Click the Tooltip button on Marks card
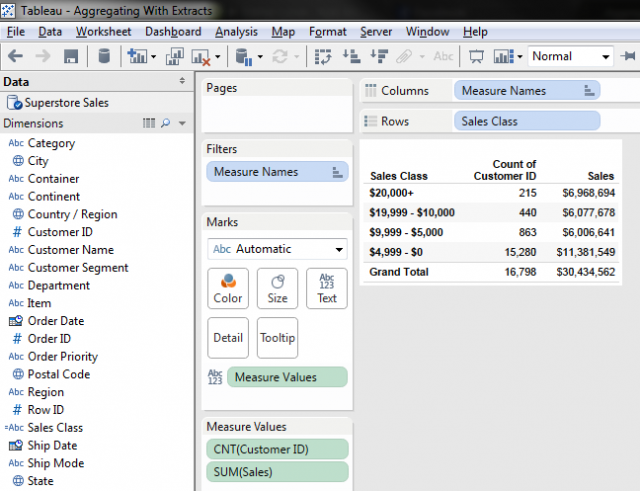The image size is (640, 491). [x=277, y=338]
